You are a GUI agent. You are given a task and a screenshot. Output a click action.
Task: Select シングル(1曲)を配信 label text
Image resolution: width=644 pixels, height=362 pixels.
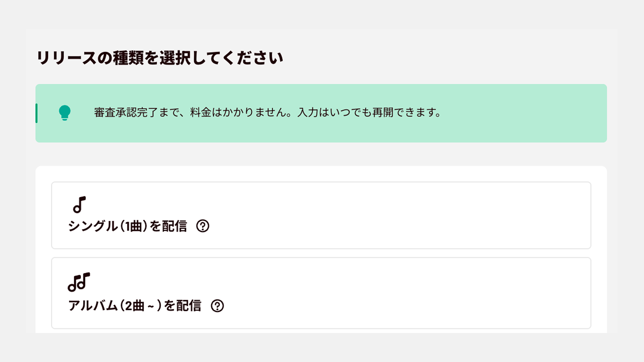pyautogui.click(x=127, y=226)
